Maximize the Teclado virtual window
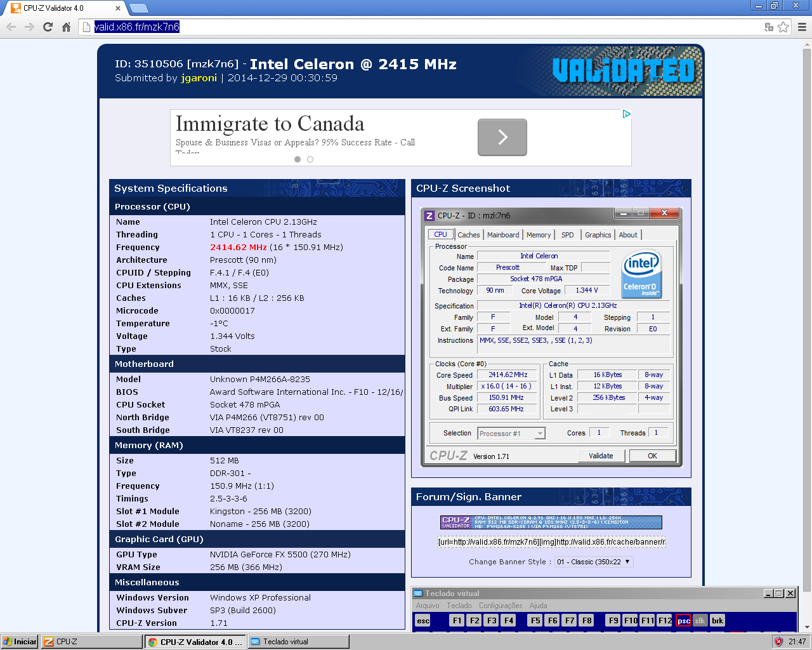The height and width of the screenshot is (650, 812). point(779,594)
